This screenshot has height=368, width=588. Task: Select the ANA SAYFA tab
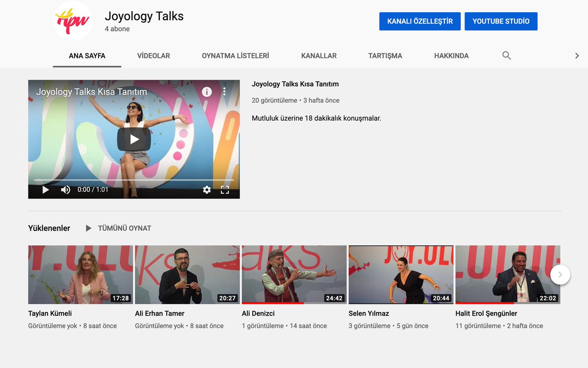pyautogui.click(x=87, y=56)
